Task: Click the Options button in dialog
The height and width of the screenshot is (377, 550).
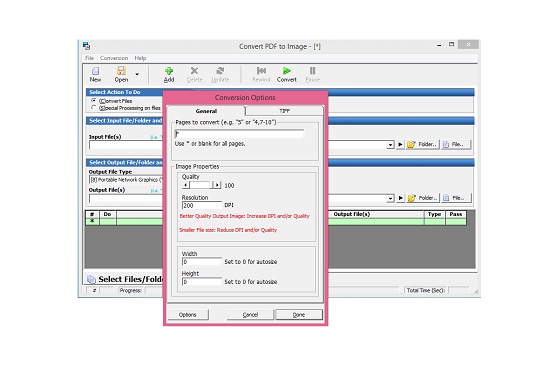Action: click(188, 315)
